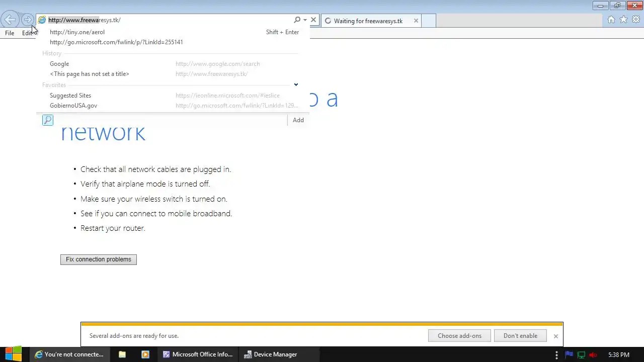
Task: Dismiss the add-ons notification bar
Action: (555, 336)
